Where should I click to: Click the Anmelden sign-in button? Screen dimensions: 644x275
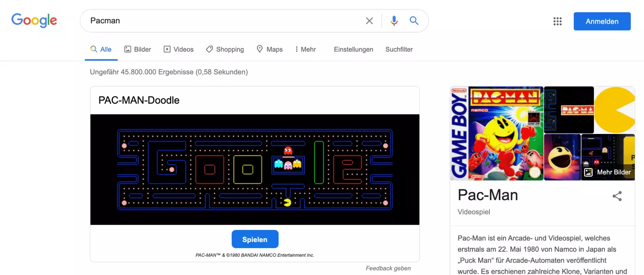click(602, 21)
